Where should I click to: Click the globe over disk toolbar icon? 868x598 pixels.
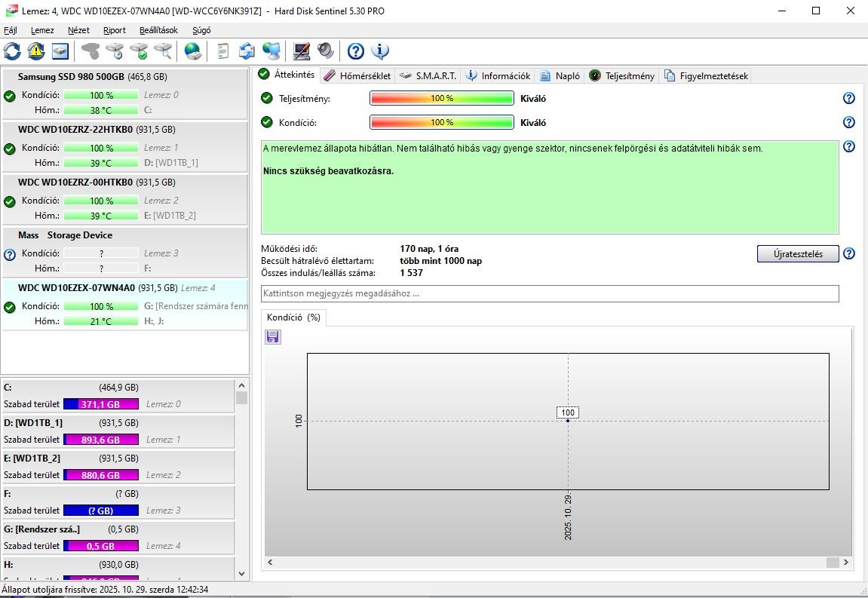[192, 51]
